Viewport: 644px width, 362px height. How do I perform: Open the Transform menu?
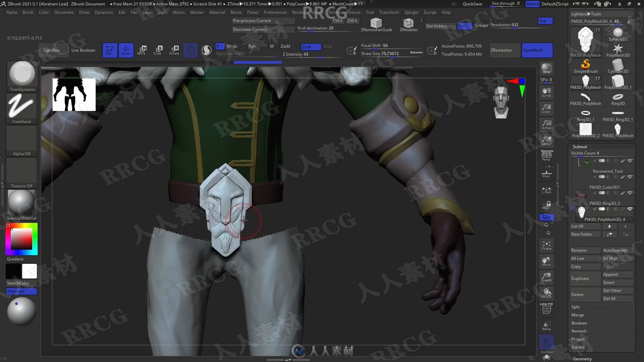389,12
